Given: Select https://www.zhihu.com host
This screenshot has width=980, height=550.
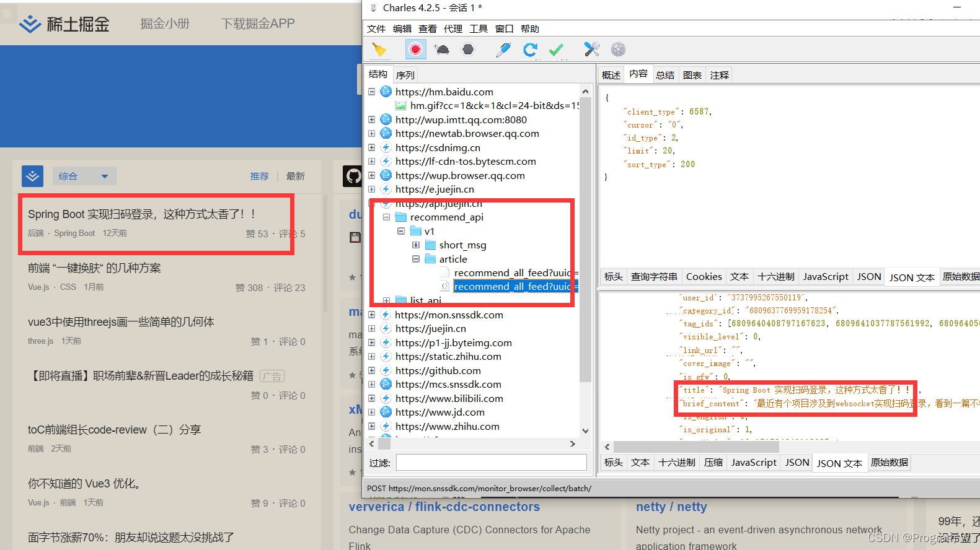Looking at the screenshot, I should (448, 426).
